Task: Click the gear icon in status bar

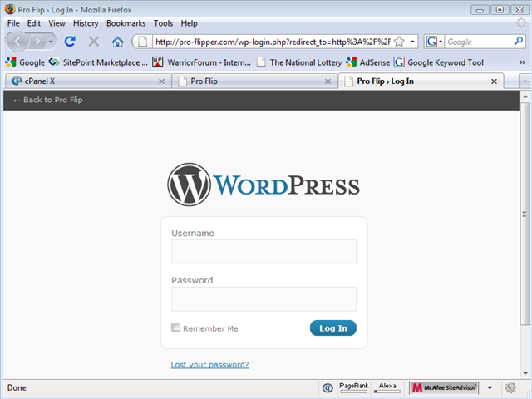Action: click(x=510, y=387)
